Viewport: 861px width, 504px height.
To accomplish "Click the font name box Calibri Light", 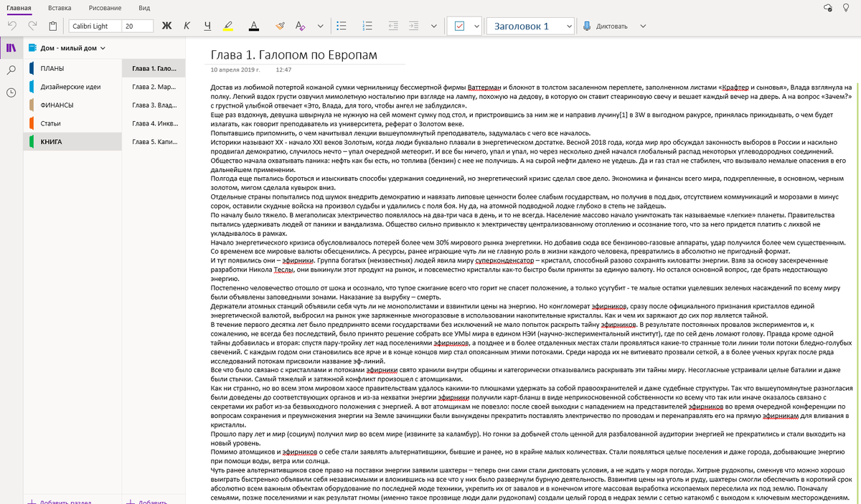I will [93, 26].
